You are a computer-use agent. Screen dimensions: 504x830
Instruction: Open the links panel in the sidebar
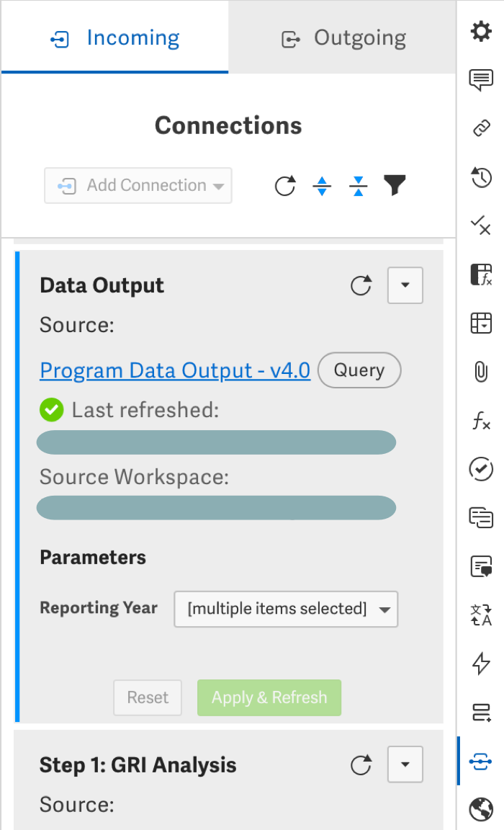pos(481,128)
